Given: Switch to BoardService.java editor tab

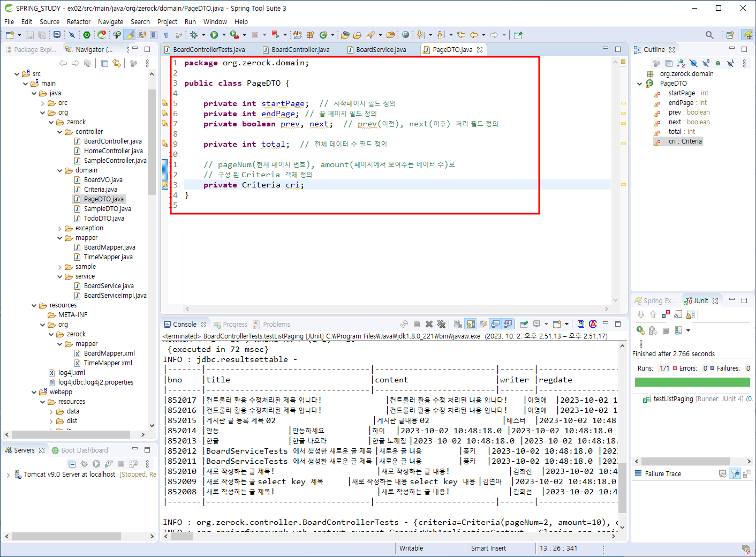Looking at the screenshot, I should (376, 49).
